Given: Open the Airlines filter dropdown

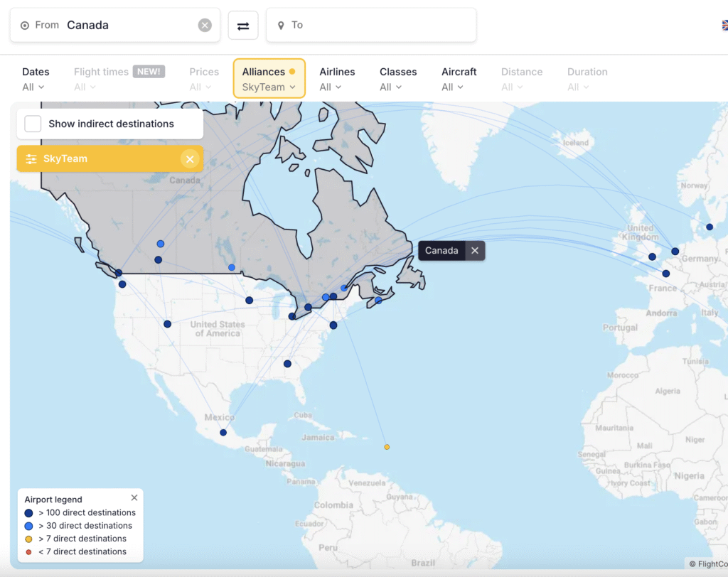Looking at the screenshot, I should 336,79.
